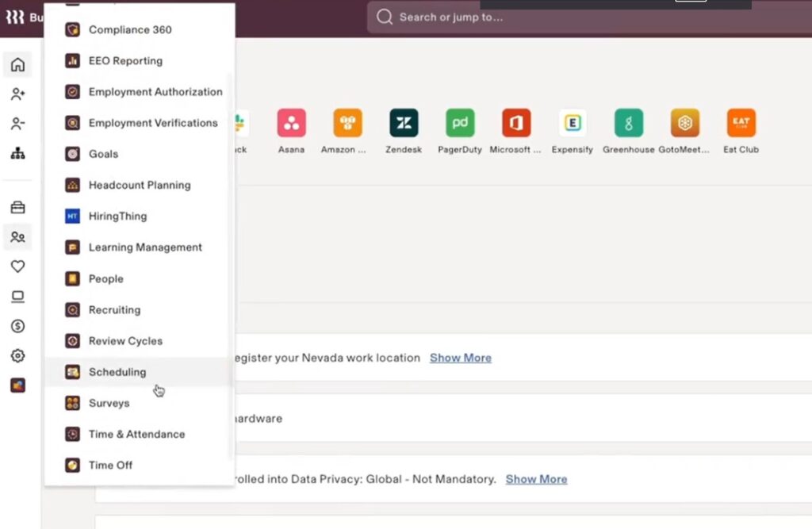The width and height of the screenshot is (812, 529).
Task: Open the Eat Club app
Action: click(740, 124)
